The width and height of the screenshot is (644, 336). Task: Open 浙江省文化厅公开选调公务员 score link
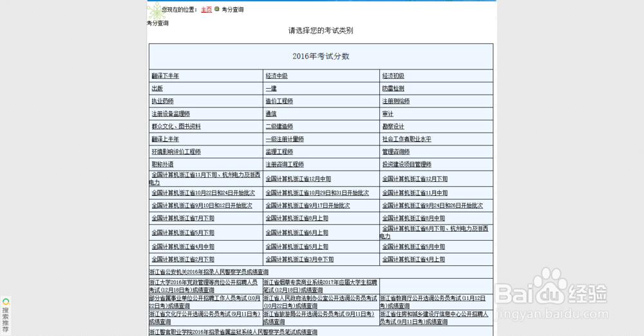(x=205, y=318)
